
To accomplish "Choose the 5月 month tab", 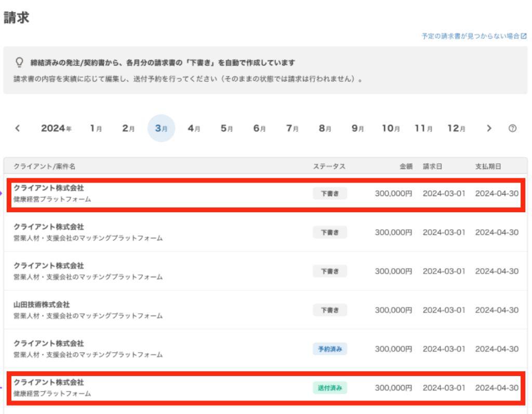I will pos(227,128).
